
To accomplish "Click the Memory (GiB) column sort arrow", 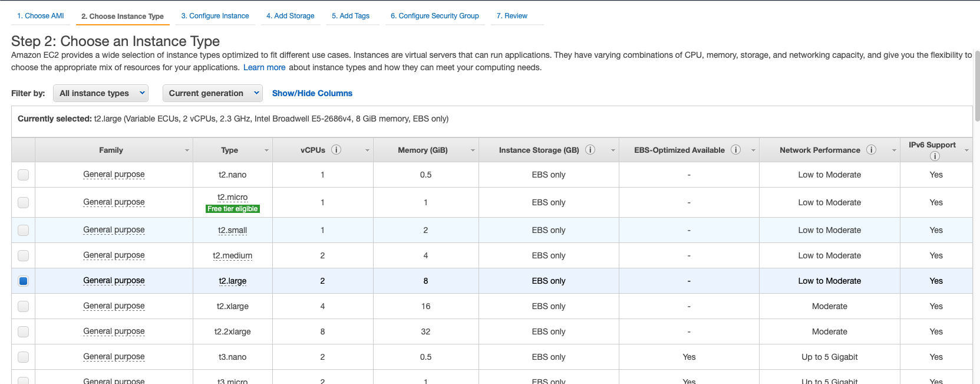I will [473, 150].
